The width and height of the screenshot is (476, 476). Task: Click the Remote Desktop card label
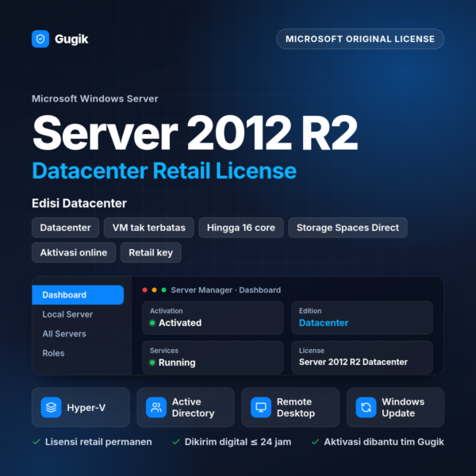[x=296, y=408]
